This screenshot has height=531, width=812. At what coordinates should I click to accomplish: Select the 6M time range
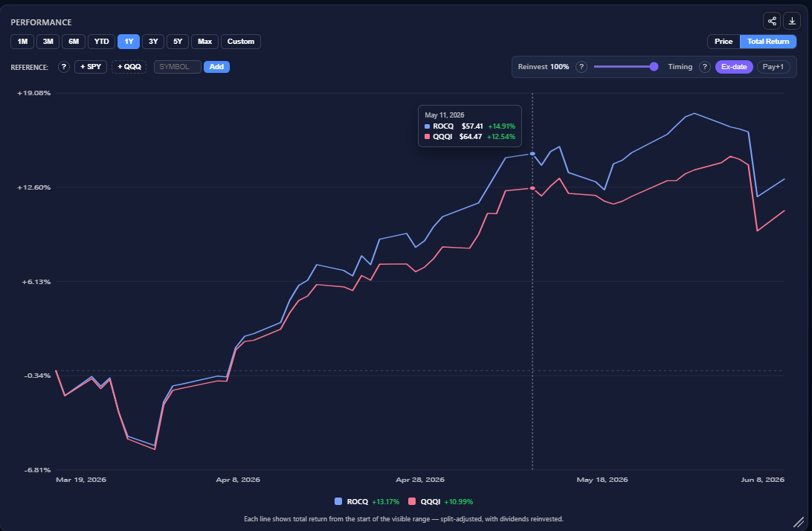74,42
